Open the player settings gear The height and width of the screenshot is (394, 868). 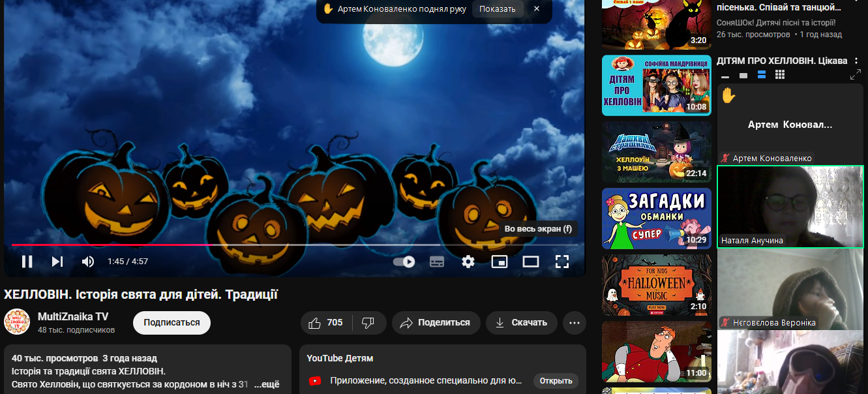(468, 262)
